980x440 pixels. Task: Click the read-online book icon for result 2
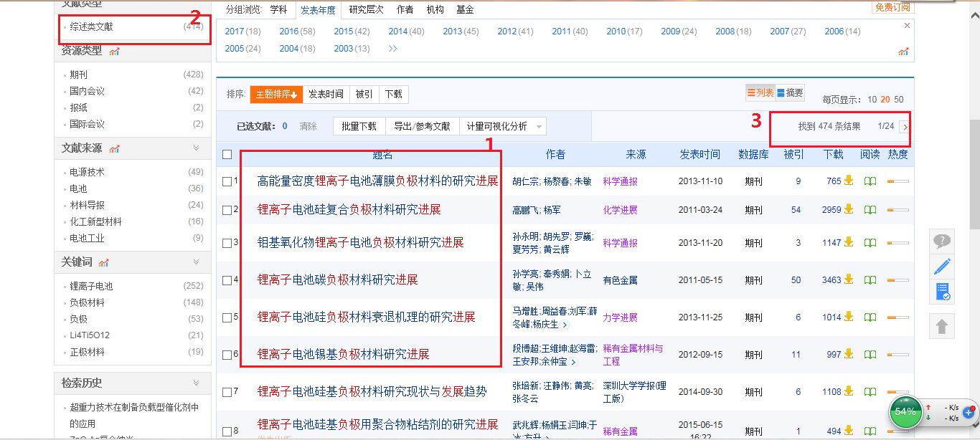(x=870, y=210)
